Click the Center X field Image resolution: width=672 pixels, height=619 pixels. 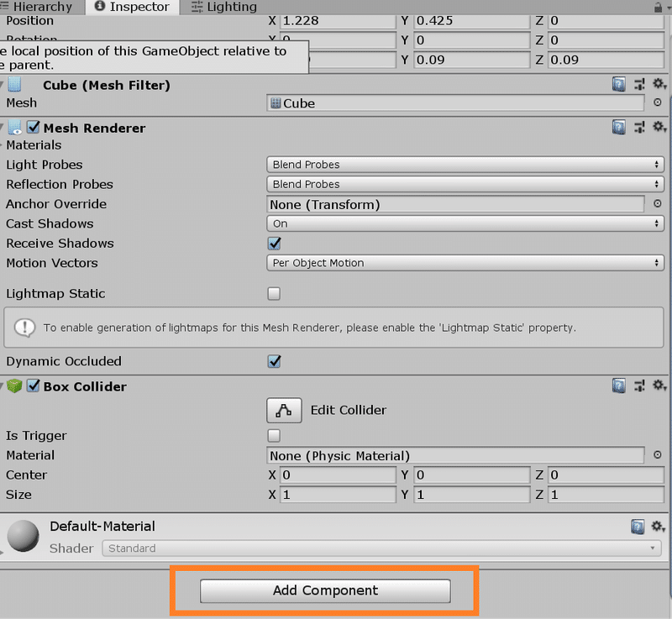338,475
